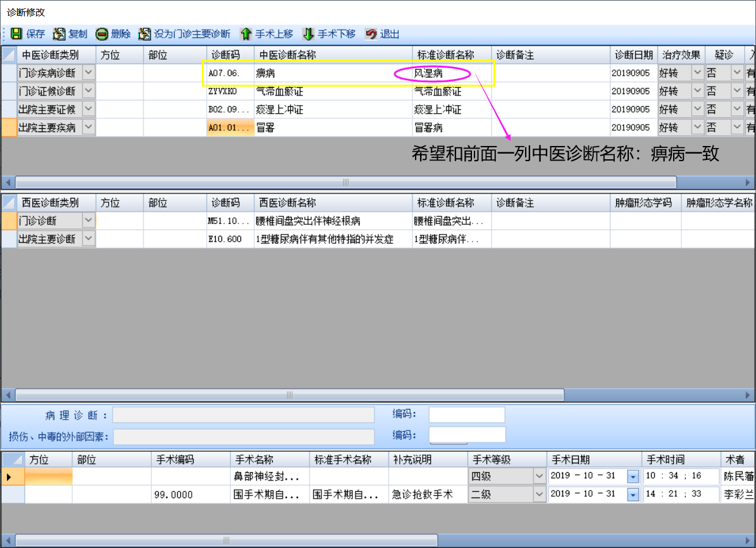This screenshot has height=548, width=756.
Task: Click the red 删除 delete icon
Action: pos(102,33)
